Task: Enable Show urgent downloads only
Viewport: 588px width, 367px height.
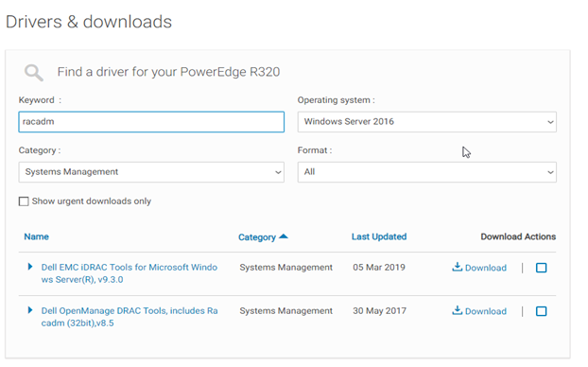Action: (x=24, y=201)
